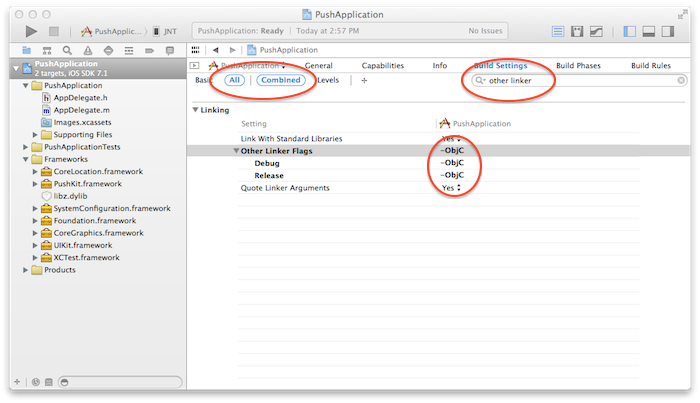
Task: Open the Breakpoint navigator
Action: point(150,50)
